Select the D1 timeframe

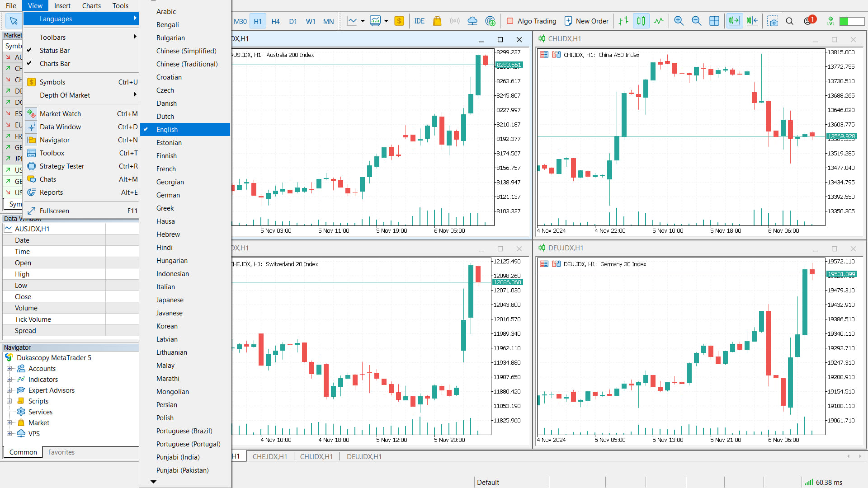293,21
